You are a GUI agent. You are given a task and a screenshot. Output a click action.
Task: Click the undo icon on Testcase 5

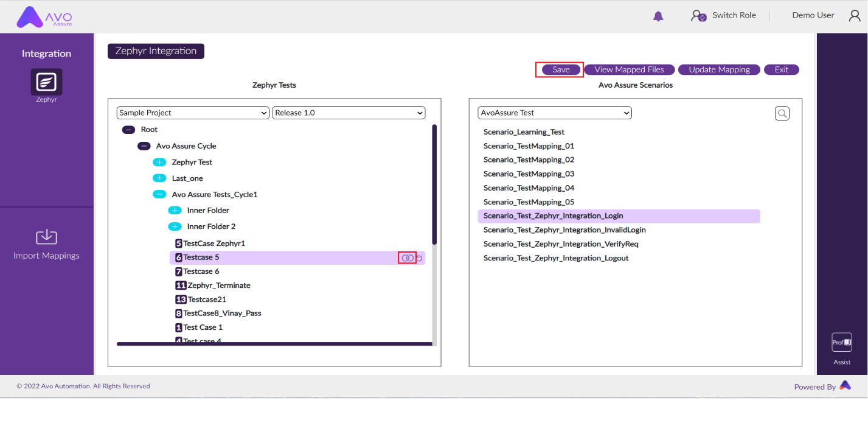pos(419,258)
